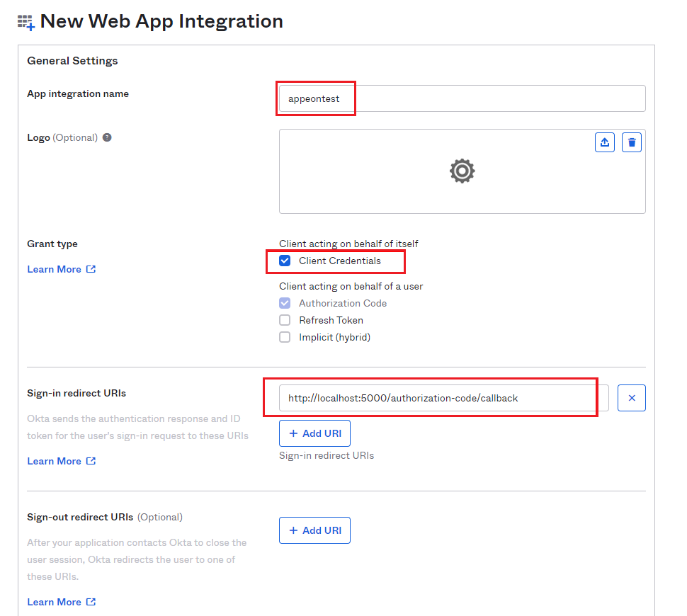
Task: Click Add URI under Sign-in redirect URIs
Action: click(314, 433)
